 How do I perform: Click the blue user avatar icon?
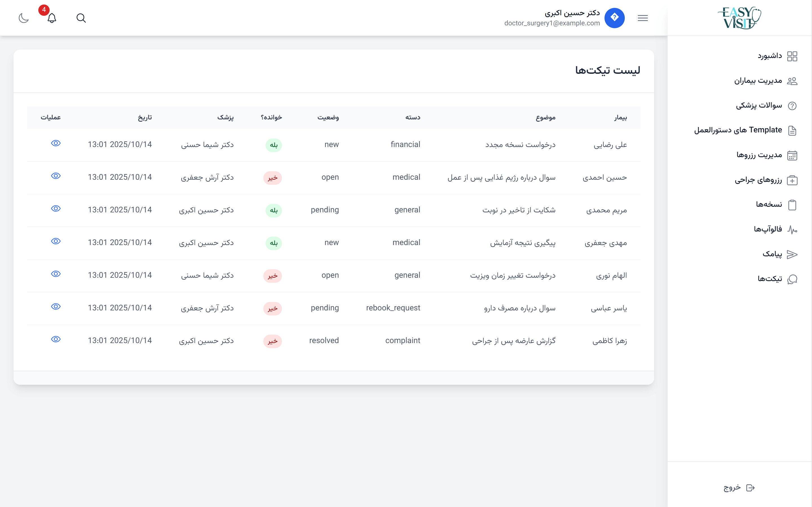point(614,18)
